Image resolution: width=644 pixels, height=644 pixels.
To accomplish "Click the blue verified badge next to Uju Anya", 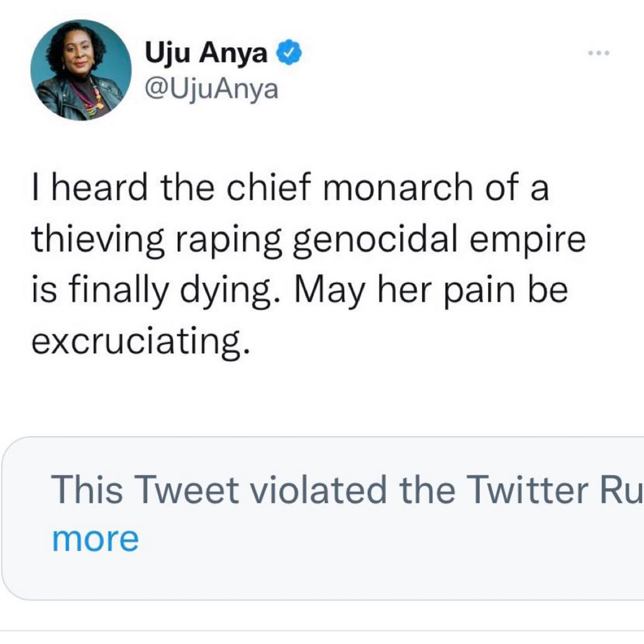I will click(x=289, y=53).
